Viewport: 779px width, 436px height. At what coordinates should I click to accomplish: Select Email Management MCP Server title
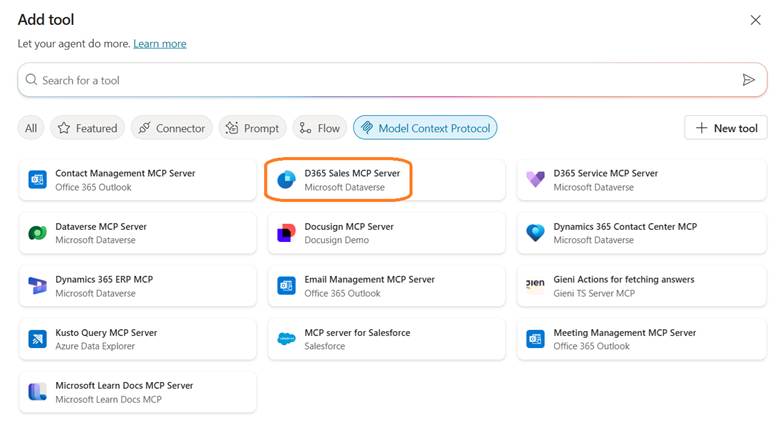(x=370, y=280)
